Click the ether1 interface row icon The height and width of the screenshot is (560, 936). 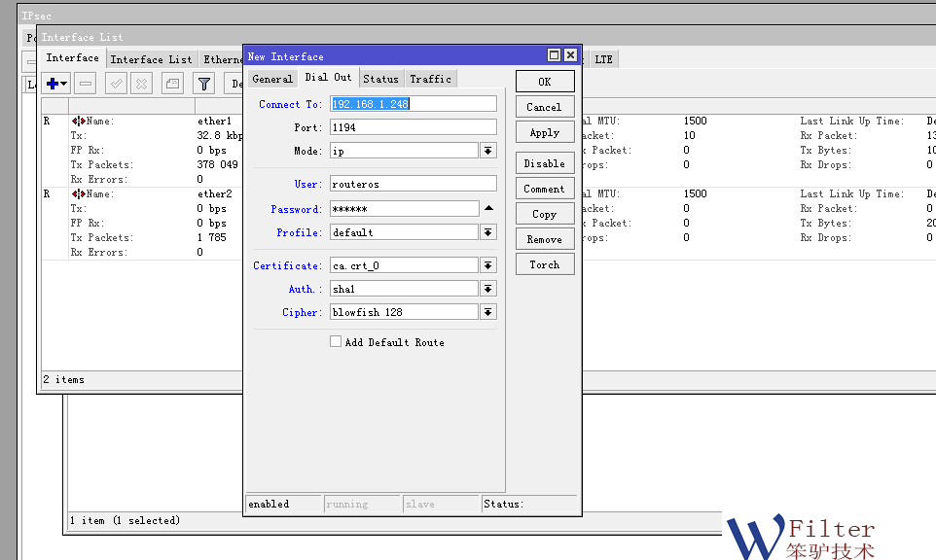(x=79, y=122)
